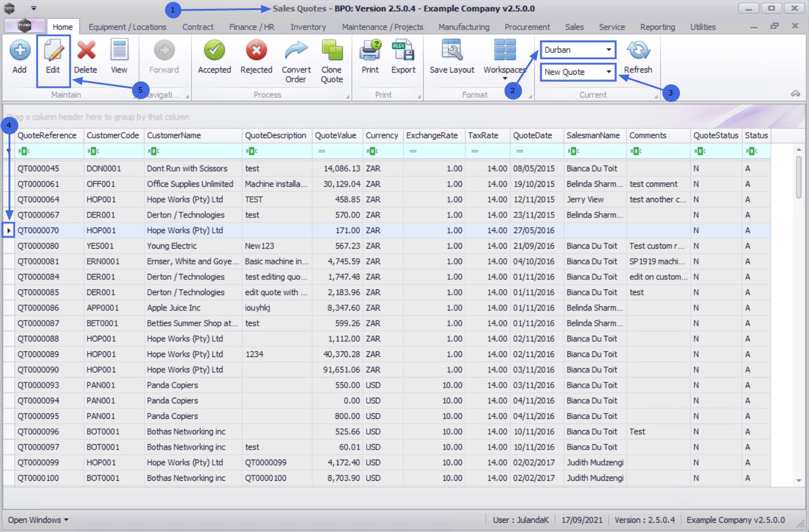This screenshot has height=532, width=809.
Task: Open the Inventory ribbon tab
Action: coord(308,27)
